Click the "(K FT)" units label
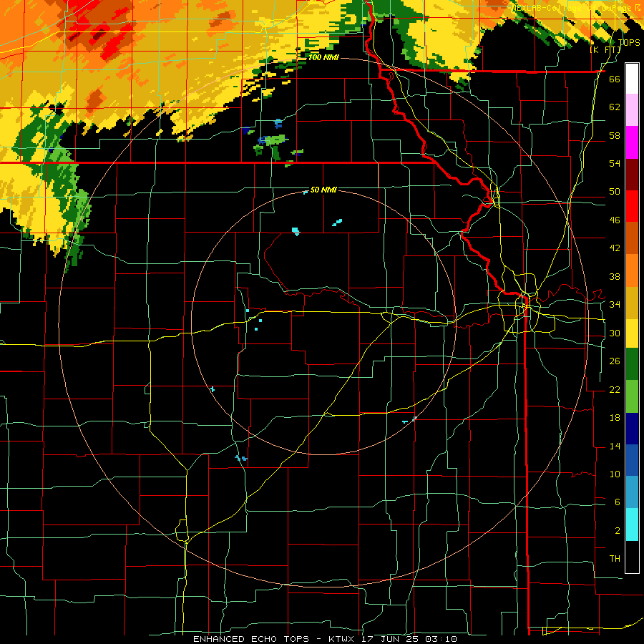This screenshot has width=644, height=644. click(605, 49)
